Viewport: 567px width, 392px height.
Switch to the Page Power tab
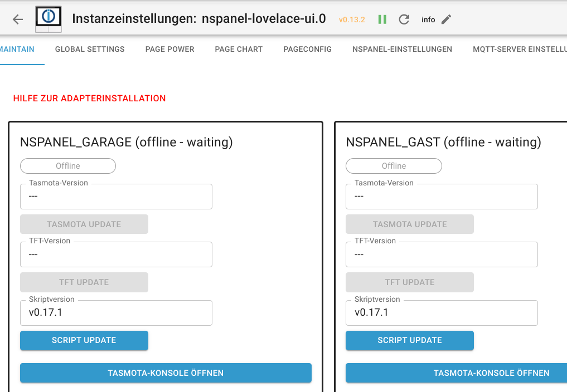169,49
